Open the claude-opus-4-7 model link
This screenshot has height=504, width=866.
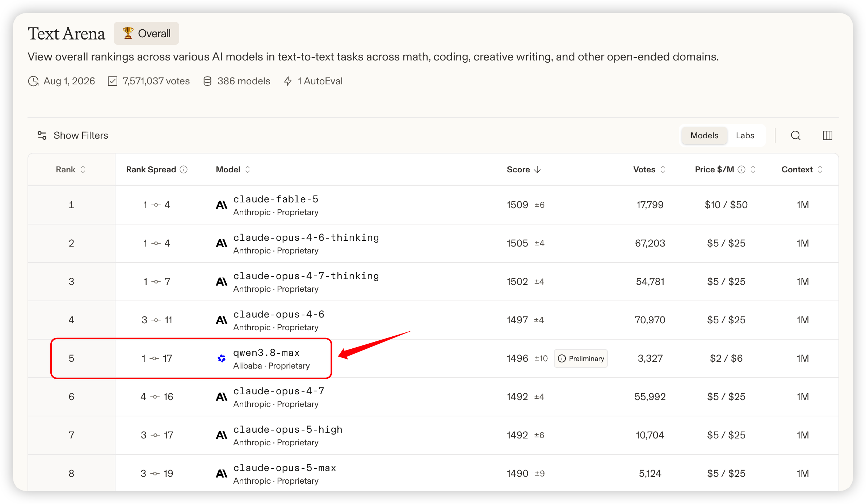(279, 391)
